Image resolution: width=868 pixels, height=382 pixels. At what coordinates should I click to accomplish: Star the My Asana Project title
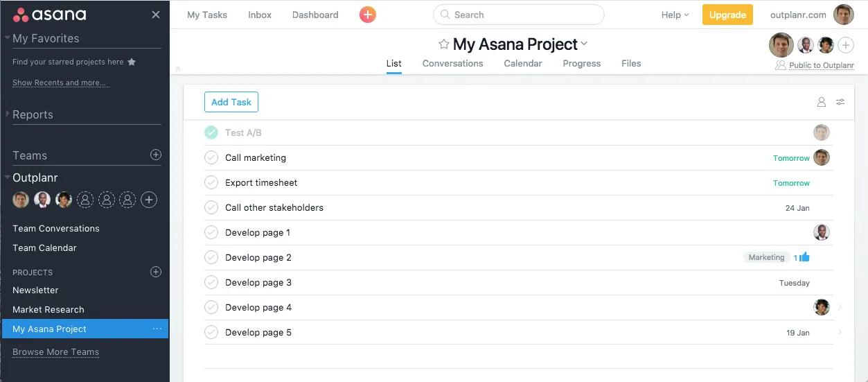443,44
